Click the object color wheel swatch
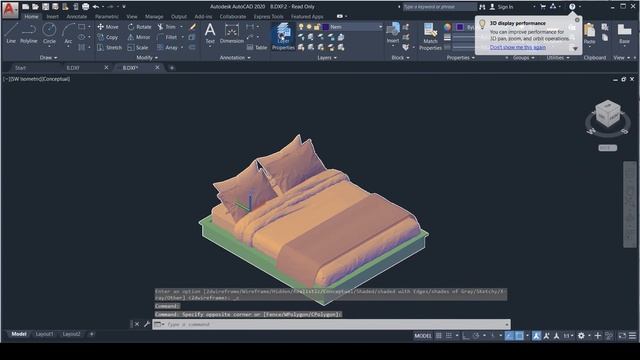 coord(448,27)
